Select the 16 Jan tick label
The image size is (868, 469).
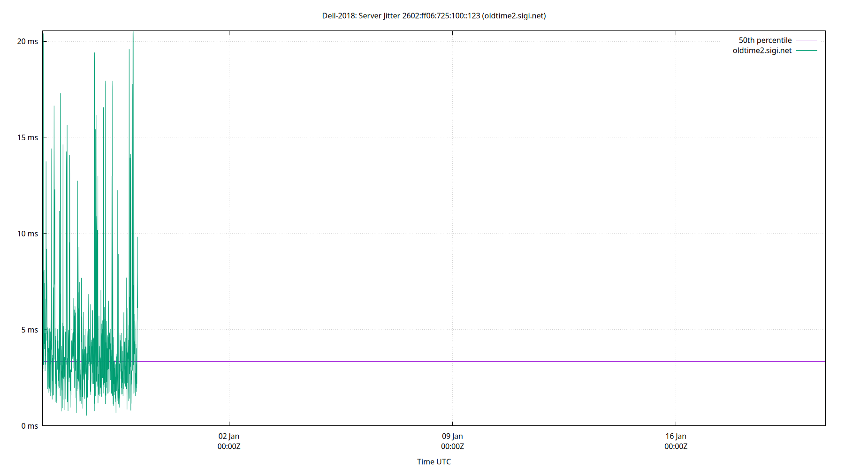[676, 436]
